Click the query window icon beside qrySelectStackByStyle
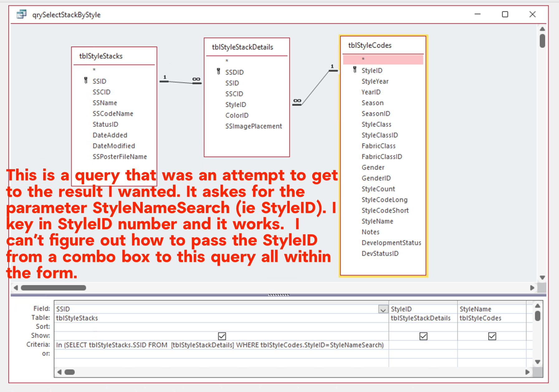559x392 pixels. point(21,14)
